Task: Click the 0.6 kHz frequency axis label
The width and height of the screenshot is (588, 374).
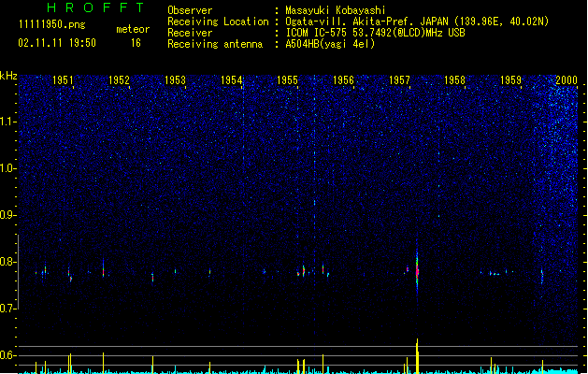Action: point(7,355)
